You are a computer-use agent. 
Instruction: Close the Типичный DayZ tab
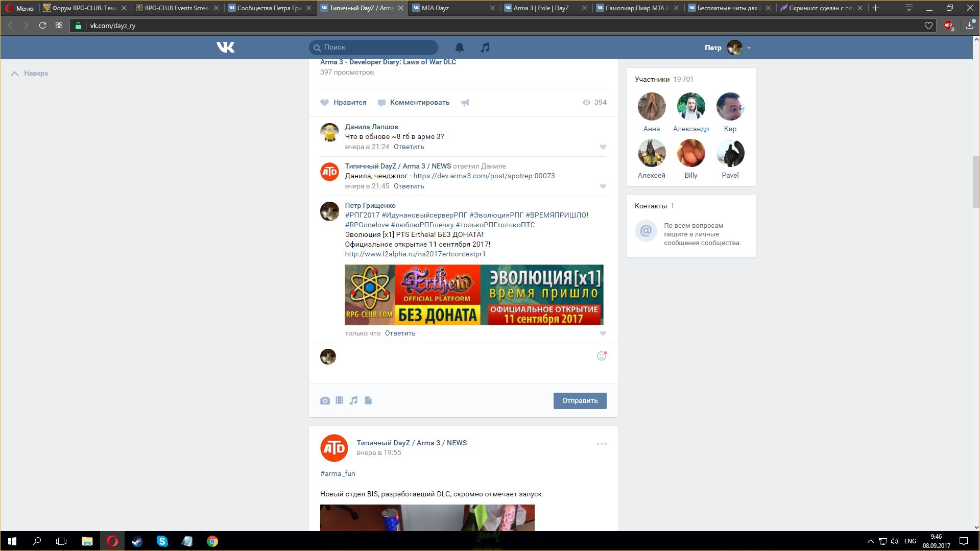coord(400,8)
